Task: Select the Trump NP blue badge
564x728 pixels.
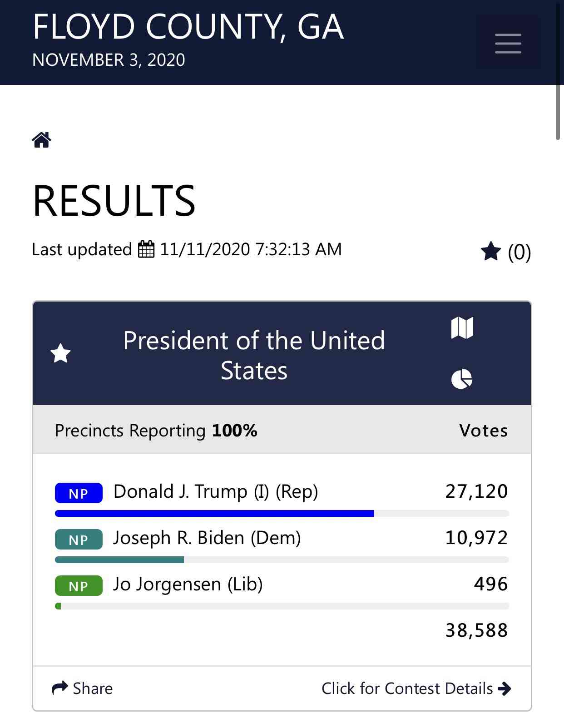Action: point(79,493)
